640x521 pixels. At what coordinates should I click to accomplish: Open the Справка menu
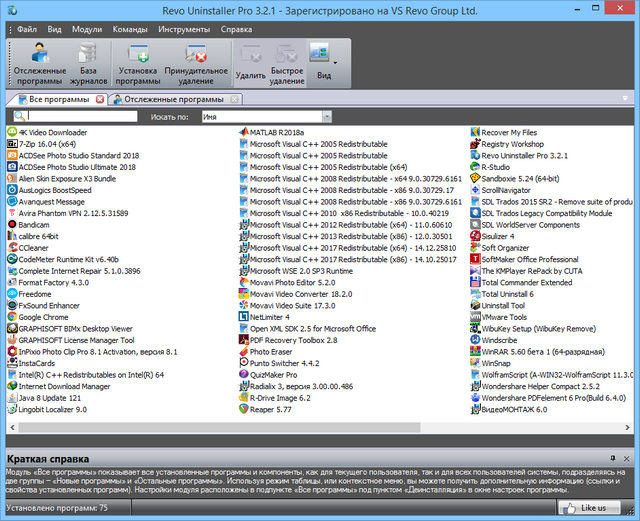[x=236, y=29]
